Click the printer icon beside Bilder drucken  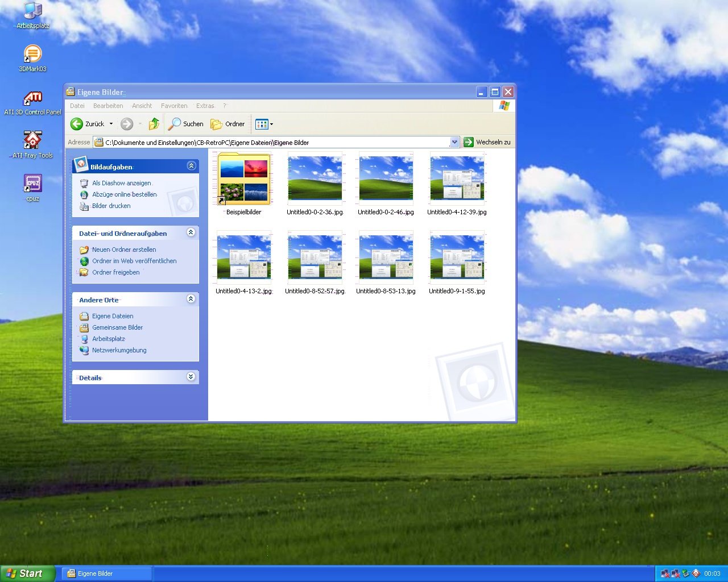(84, 206)
